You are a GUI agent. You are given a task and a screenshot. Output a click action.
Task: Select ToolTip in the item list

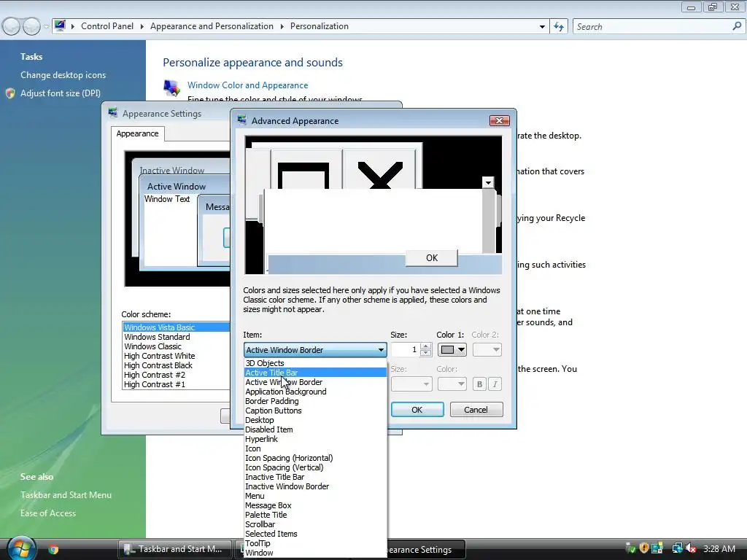(x=315, y=543)
